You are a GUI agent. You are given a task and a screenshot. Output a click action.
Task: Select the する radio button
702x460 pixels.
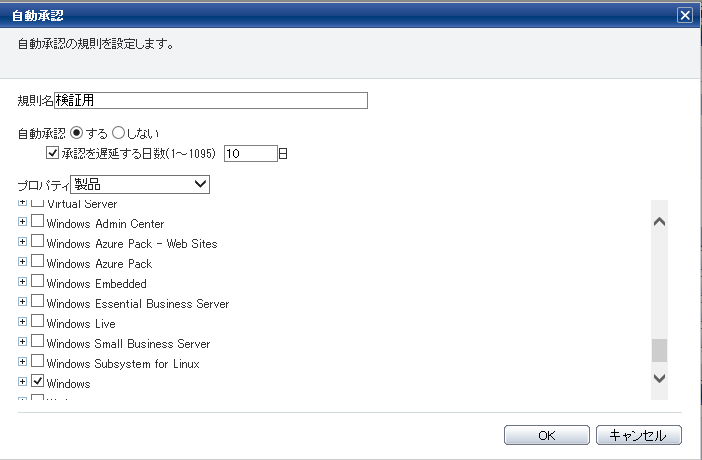pos(76,132)
